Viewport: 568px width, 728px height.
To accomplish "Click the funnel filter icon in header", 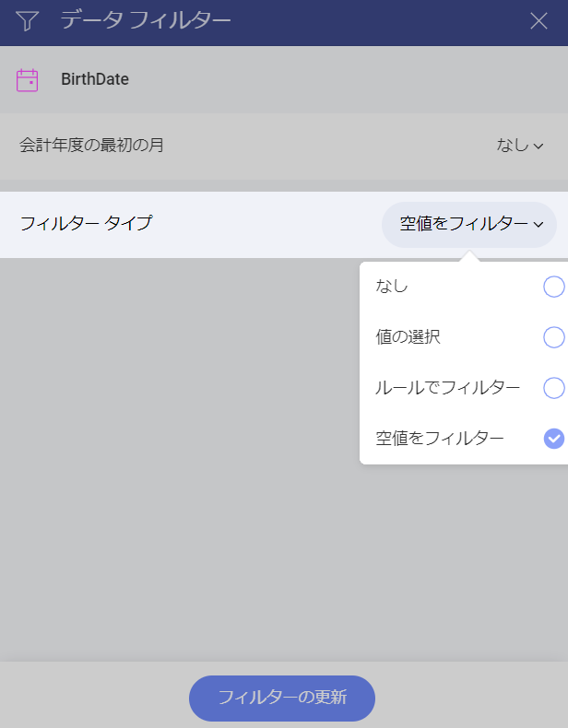I will point(28,21).
